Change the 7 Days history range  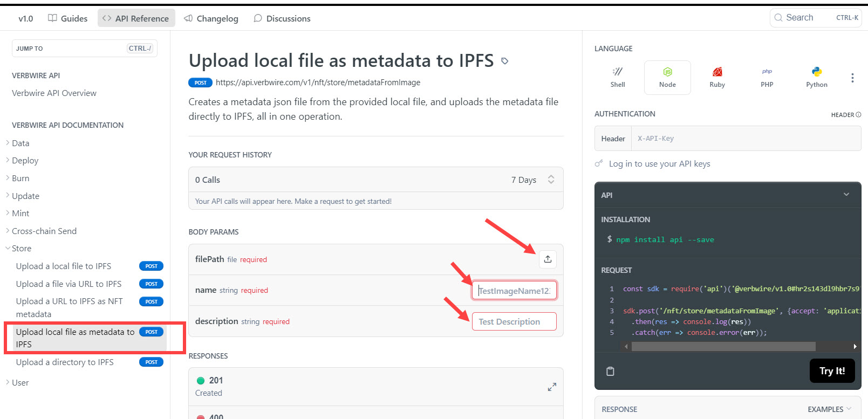point(532,180)
